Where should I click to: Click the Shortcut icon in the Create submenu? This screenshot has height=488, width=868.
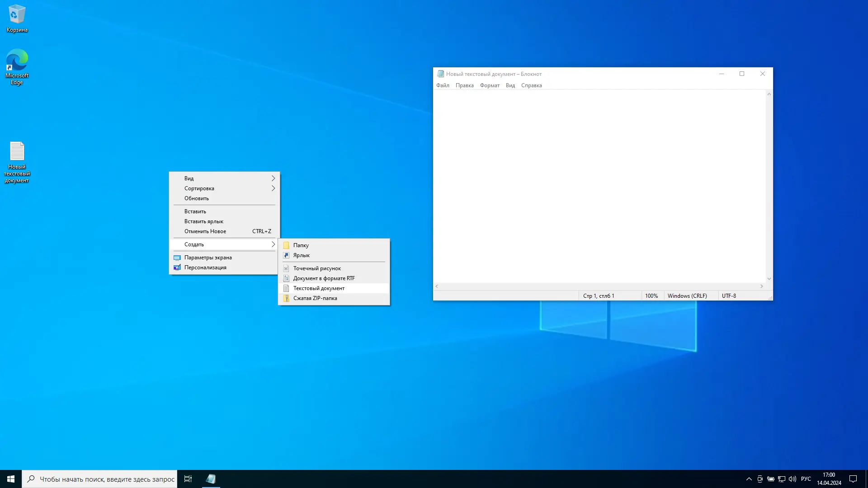coord(286,255)
